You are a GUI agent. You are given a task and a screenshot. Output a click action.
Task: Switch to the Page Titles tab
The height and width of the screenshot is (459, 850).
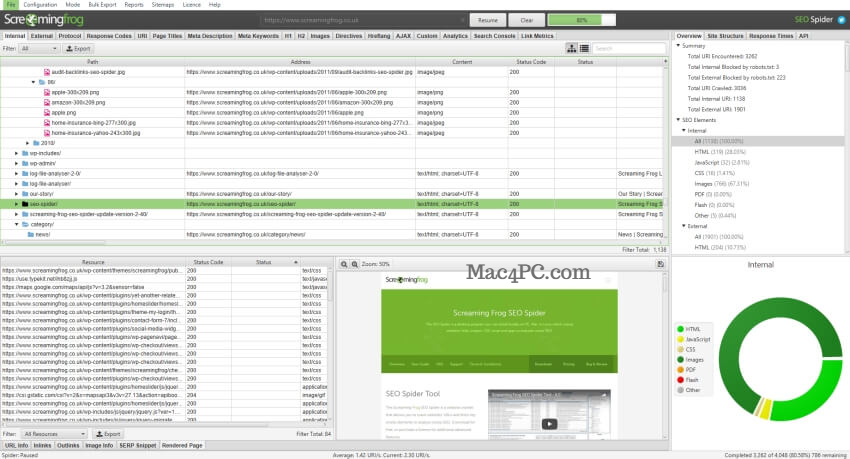coord(167,36)
